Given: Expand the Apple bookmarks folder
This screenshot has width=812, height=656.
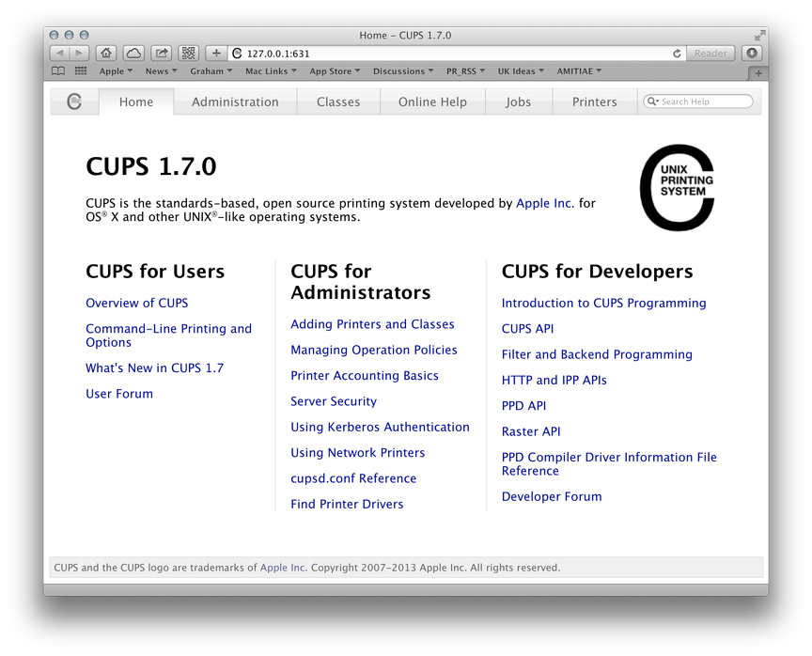Looking at the screenshot, I should 116,71.
